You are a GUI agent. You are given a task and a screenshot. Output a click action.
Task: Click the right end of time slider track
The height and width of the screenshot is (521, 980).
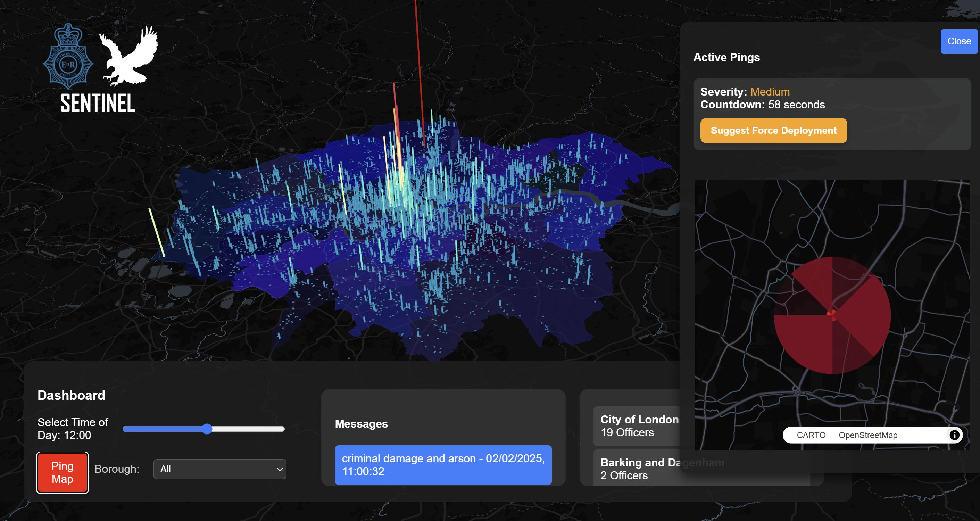[x=282, y=429]
